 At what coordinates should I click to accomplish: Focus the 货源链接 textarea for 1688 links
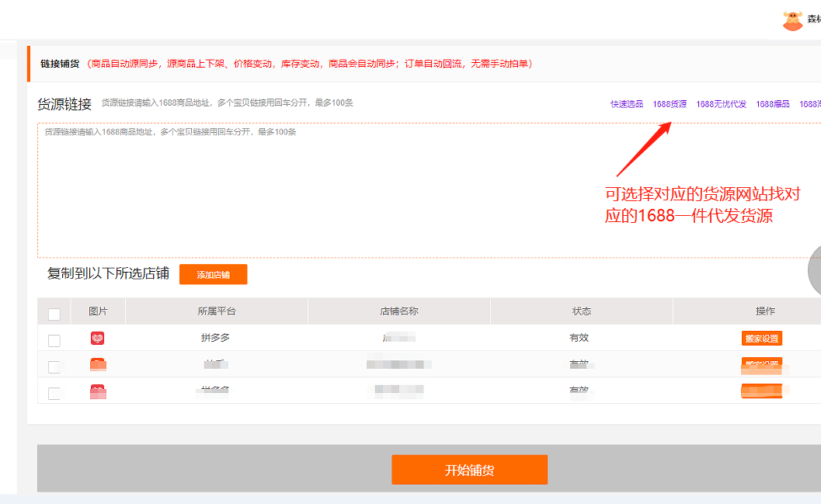(x=430, y=190)
